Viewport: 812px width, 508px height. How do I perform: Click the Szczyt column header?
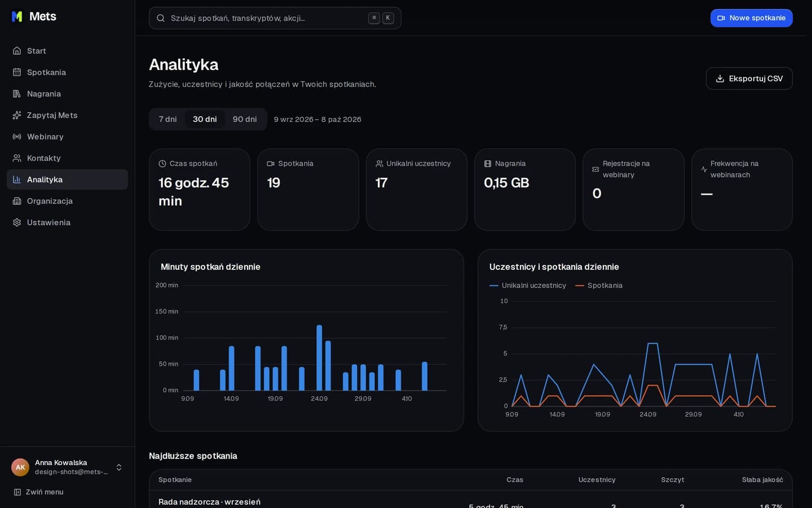coord(673,480)
